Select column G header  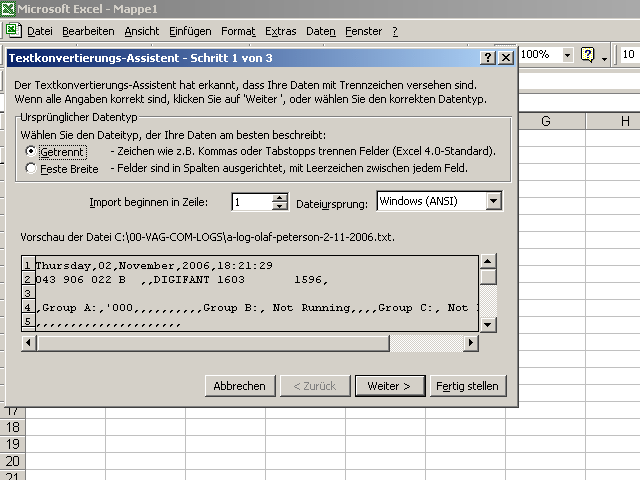click(x=546, y=121)
